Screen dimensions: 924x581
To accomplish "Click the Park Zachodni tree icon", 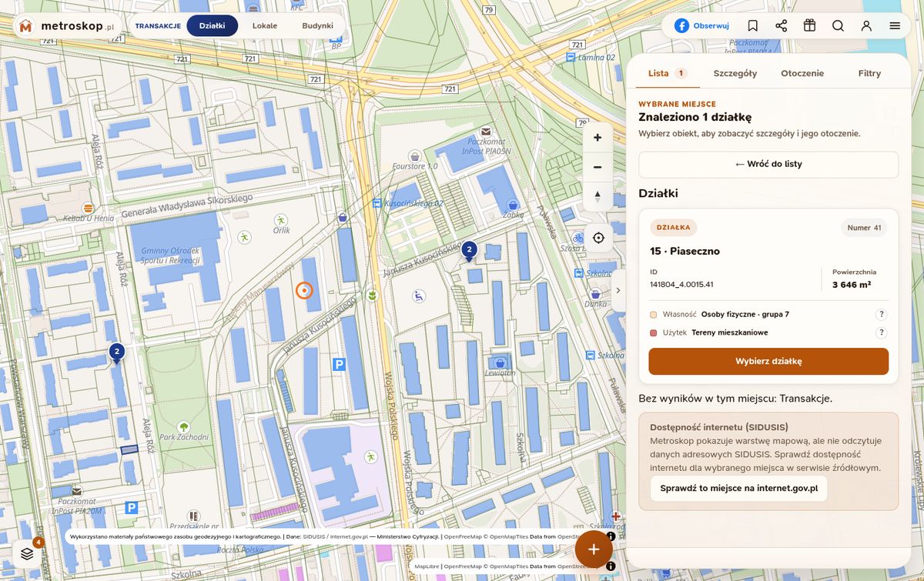I will pos(183,426).
